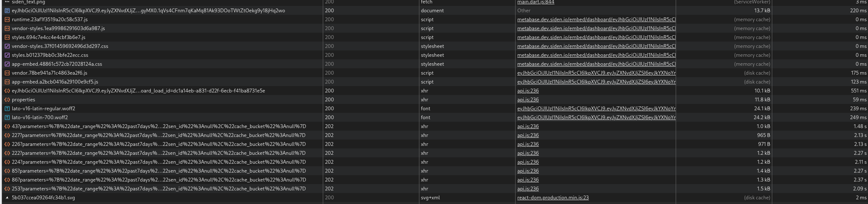
Task: Open the react-dom.production.min.js:23 initiator link
Action: tap(553, 198)
